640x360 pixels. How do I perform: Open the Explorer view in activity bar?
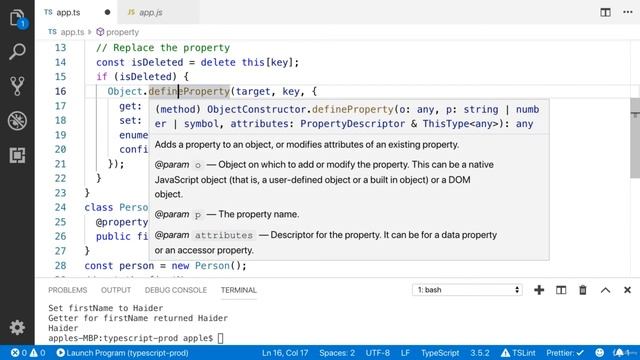click(x=17, y=18)
